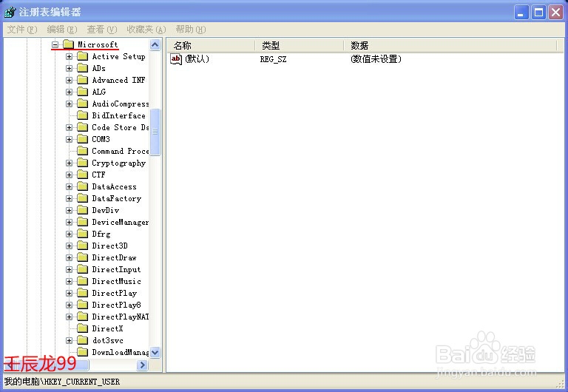Open the 收藏夹(A) menu
Viewport: 568px width, 392px height.
tap(146, 30)
